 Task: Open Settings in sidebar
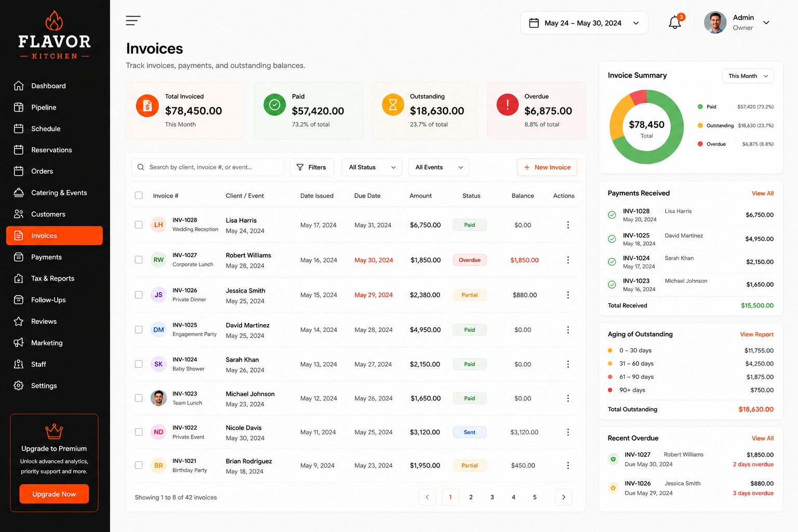[55, 385]
